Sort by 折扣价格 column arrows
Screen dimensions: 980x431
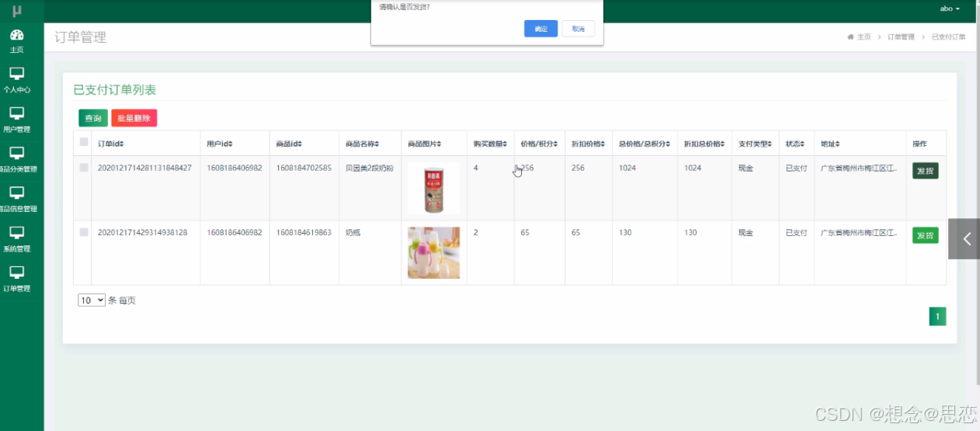click(x=603, y=144)
